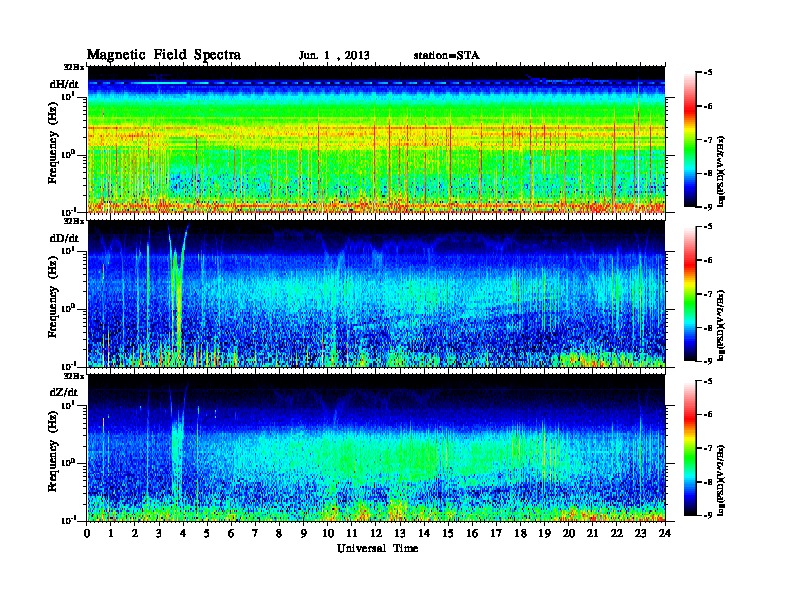Click hour "8" on the Universal Time axis
The image size is (792, 612).
(x=279, y=534)
